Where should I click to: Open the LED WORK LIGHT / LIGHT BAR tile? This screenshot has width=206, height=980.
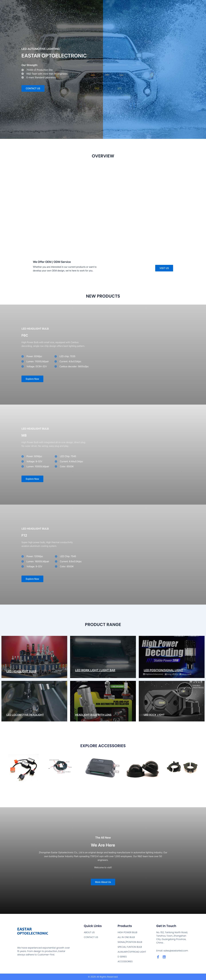103,657
